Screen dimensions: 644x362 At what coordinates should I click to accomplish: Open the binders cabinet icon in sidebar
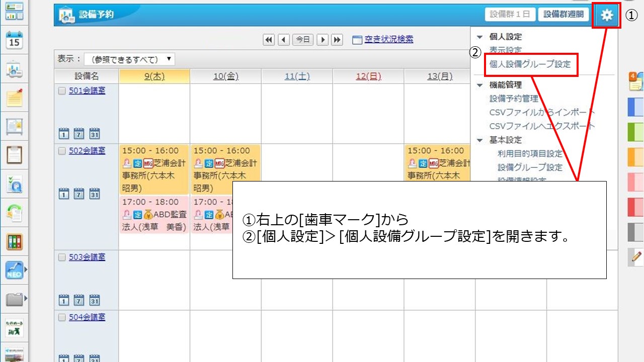click(14, 242)
